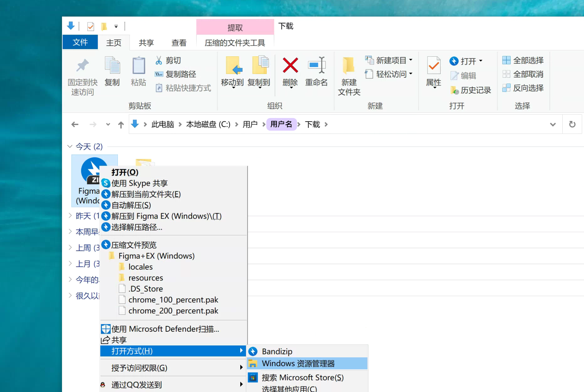Click the Up folder navigation arrow
The height and width of the screenshot is (392, 584).
tap(121, 125)
